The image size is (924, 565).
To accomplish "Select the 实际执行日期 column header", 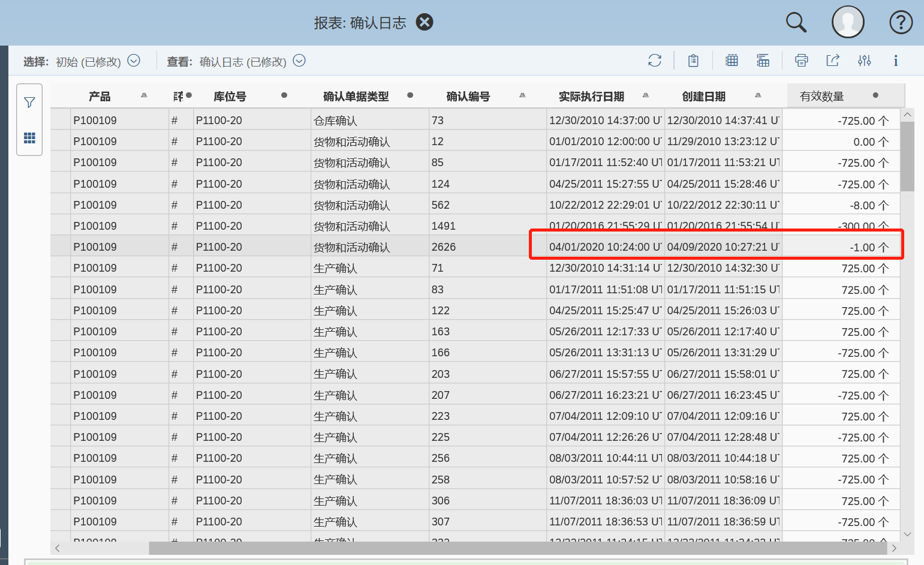I will click(592, 97).
